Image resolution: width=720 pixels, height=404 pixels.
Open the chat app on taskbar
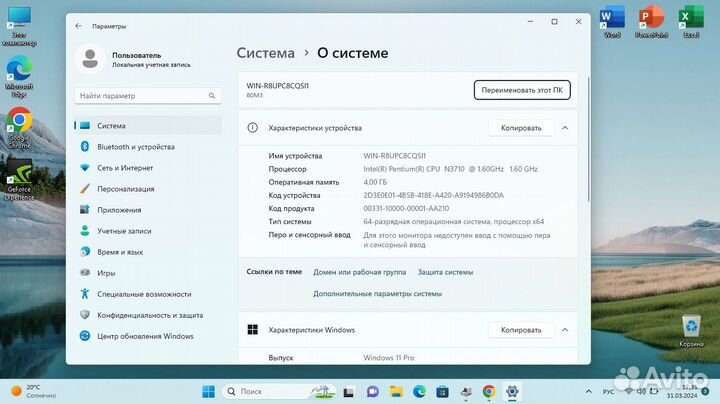coord(372,392)
